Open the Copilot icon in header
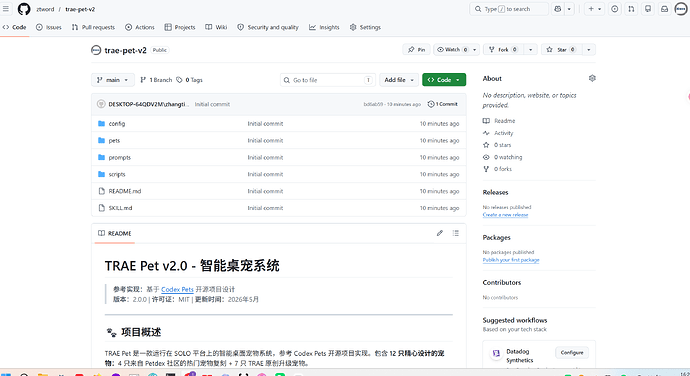Screen dimensions: 690x376 point(558,9)
